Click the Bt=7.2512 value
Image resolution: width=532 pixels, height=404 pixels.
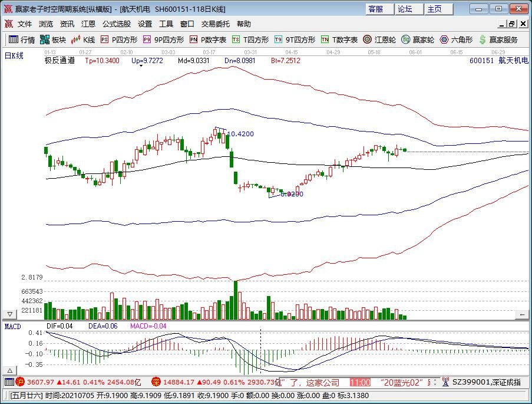pyautogui.click(x=286, y=61)
